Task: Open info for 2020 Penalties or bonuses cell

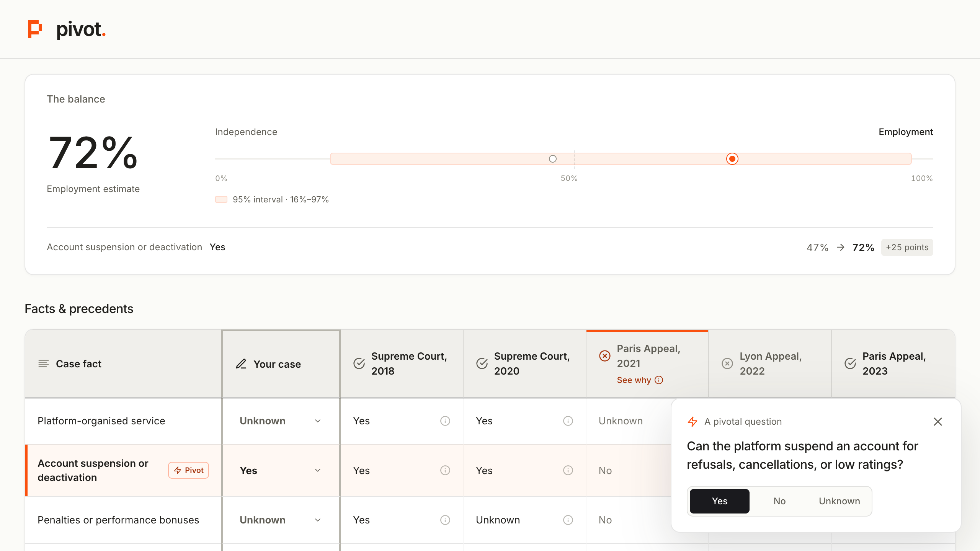Action: coord(568,520)
